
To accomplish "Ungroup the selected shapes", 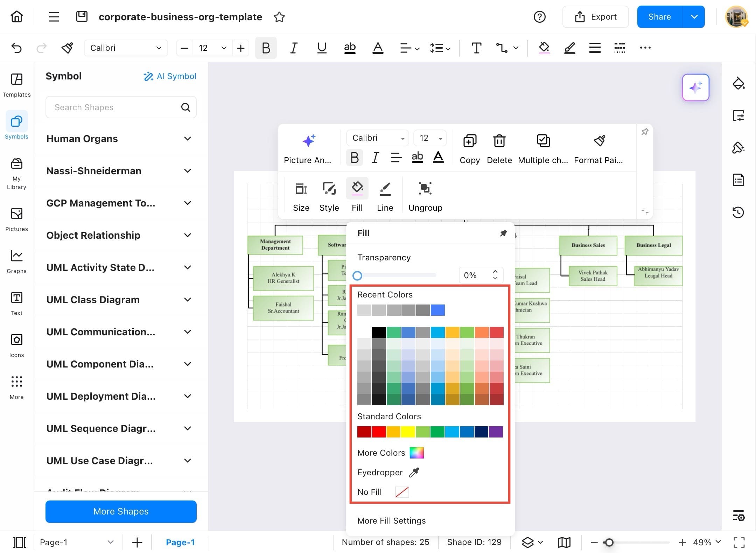I will click(x=425, y=195).
